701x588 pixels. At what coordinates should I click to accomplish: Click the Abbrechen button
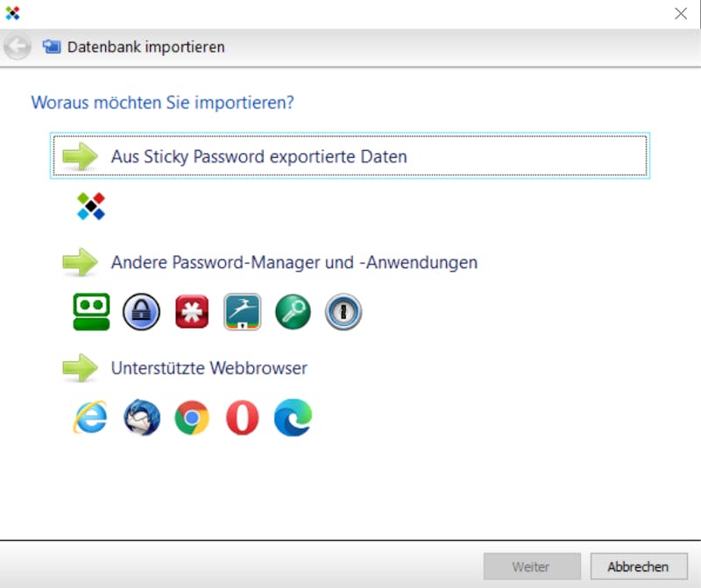[639, 567]
